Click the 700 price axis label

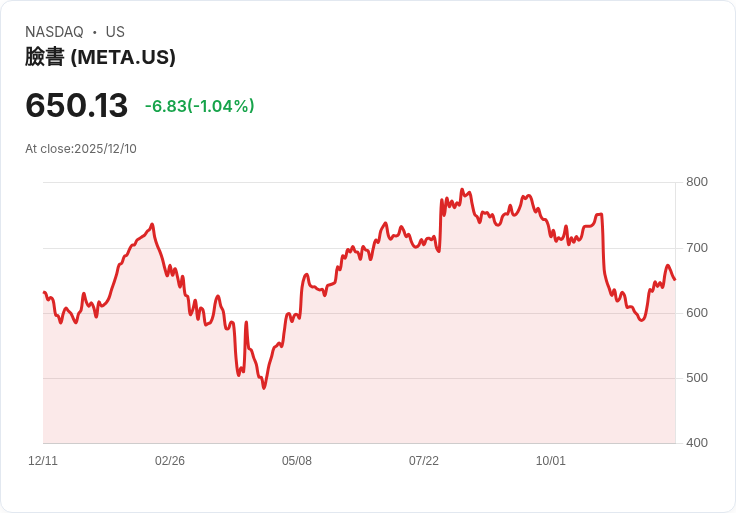[696, 247]
